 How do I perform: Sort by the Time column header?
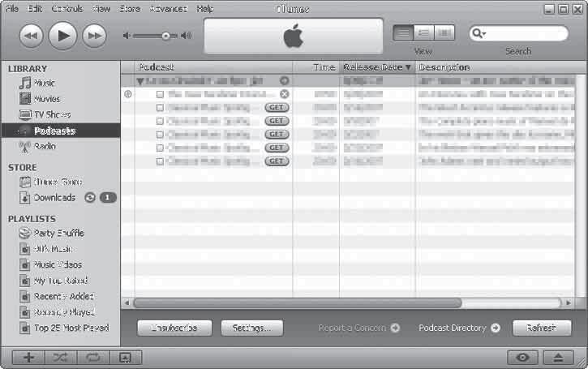pos(316,67)
